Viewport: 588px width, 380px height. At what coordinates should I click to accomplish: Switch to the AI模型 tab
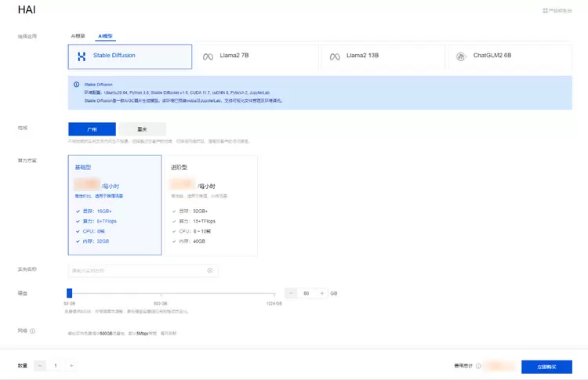point(104,36)
